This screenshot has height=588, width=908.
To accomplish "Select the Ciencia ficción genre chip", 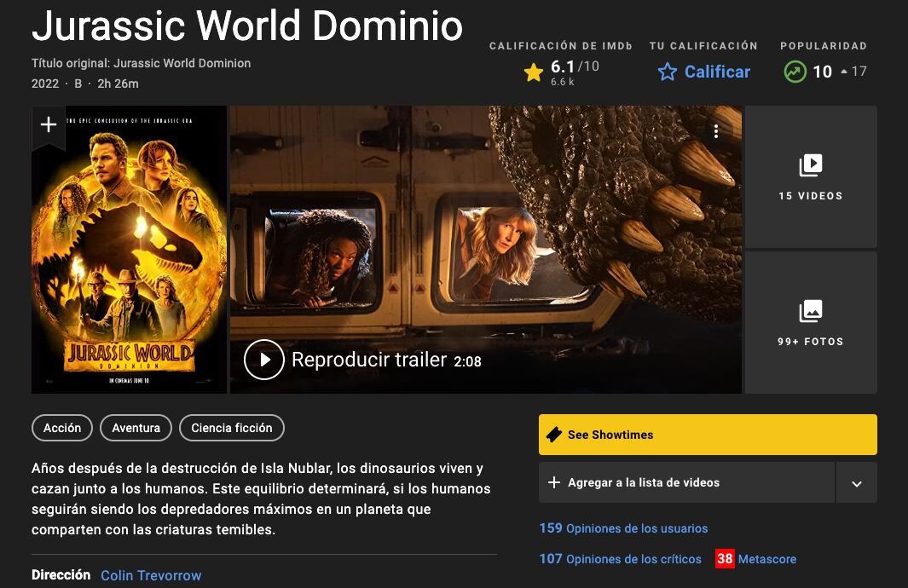I will click(232, 428).
